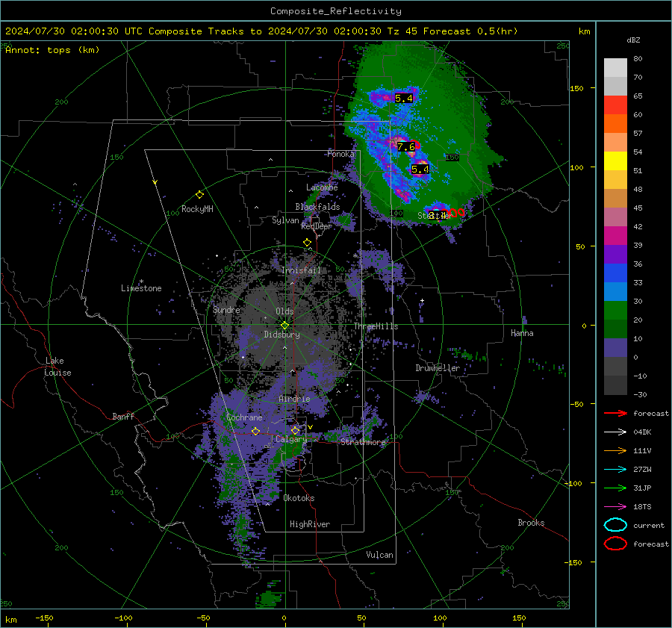The width and height of the screenshot is (672, 628).
Task: Click the Banff map label
Action: point(123,417)
